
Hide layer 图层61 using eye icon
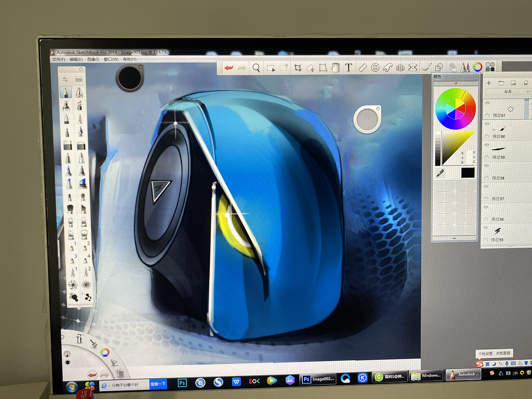coord(487,103)
